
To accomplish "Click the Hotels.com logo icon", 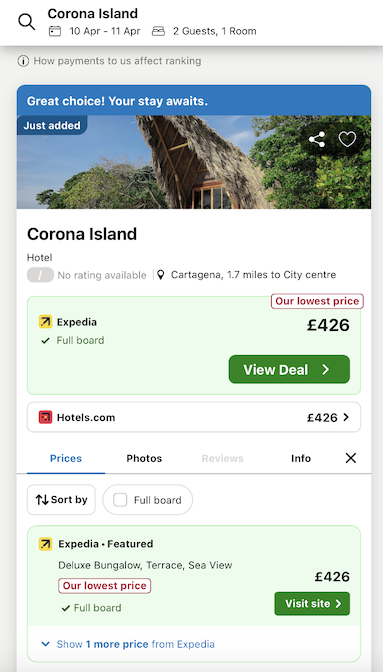I will (45, 417).
